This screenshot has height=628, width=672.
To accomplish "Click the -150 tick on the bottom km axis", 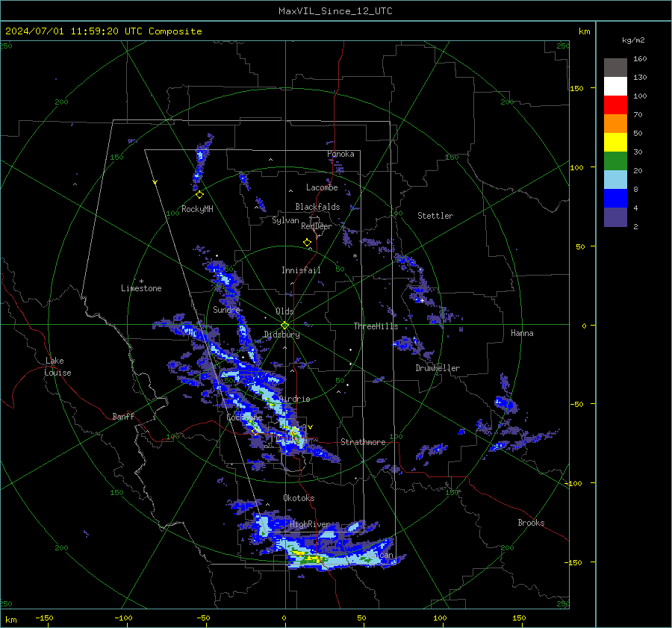I will [44, 618].
